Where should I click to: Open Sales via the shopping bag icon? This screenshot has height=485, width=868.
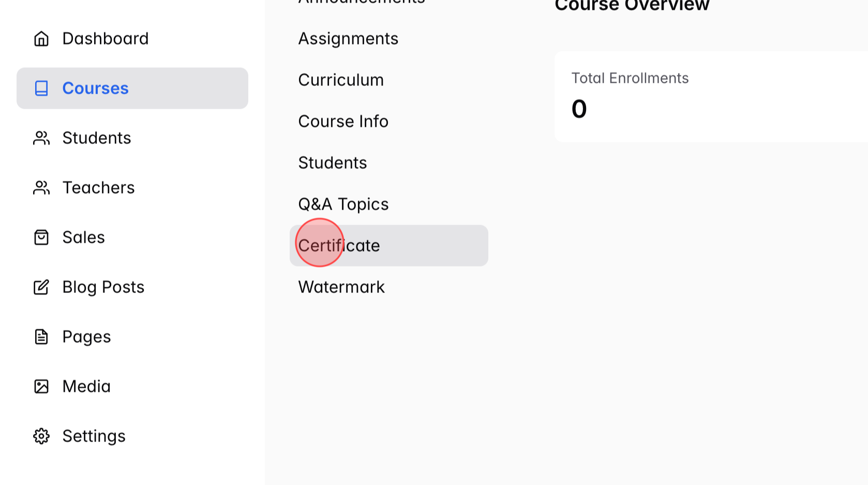click(41, 237)
